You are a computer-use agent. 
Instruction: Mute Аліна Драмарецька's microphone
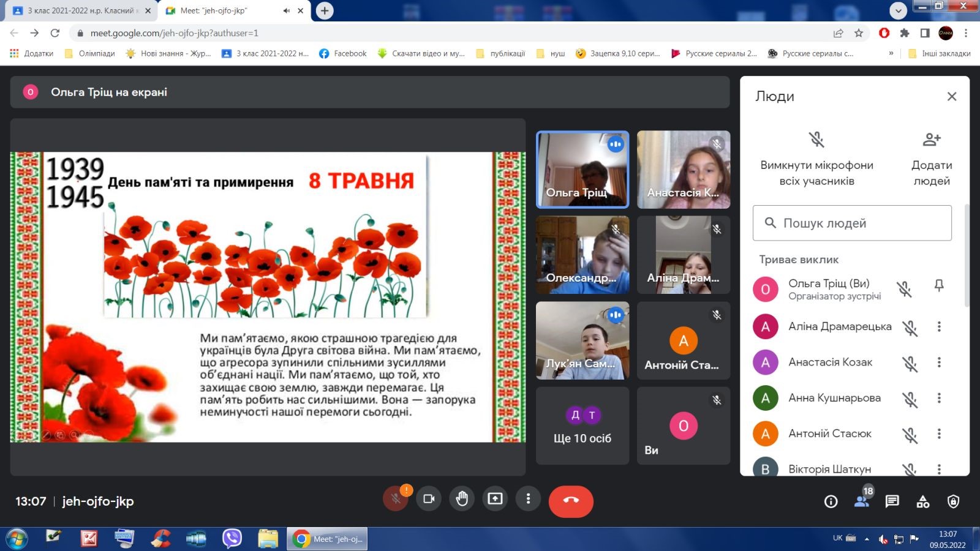pos(910,328)
